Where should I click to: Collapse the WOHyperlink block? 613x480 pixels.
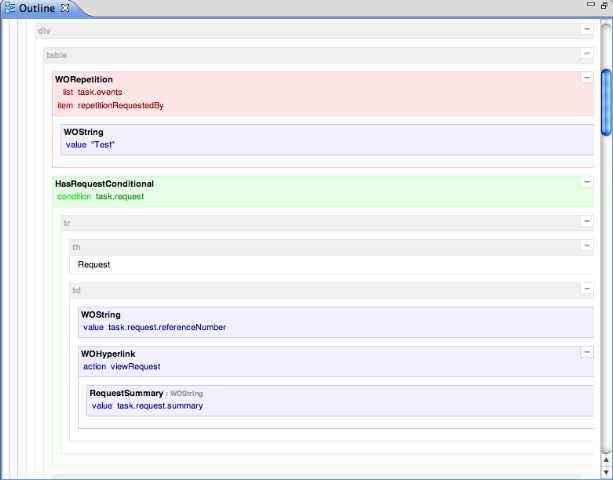(x=587, y=352)
